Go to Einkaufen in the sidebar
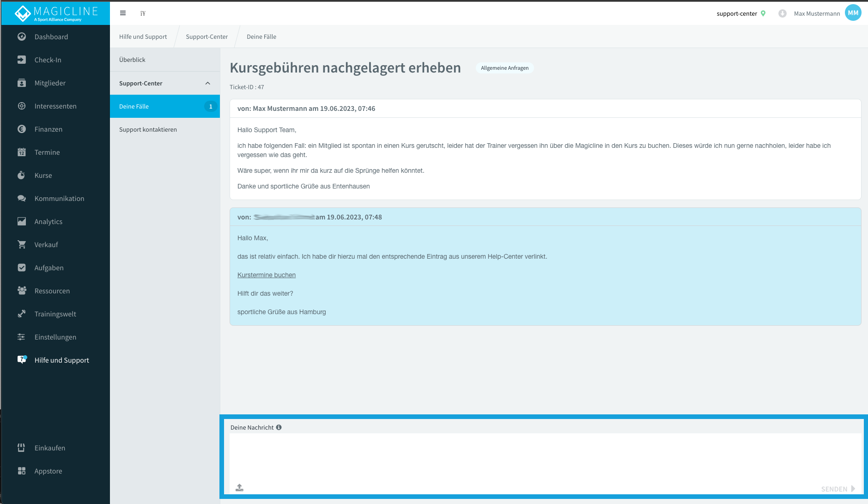Screen dimensions: 868x504 click(49, 448)
